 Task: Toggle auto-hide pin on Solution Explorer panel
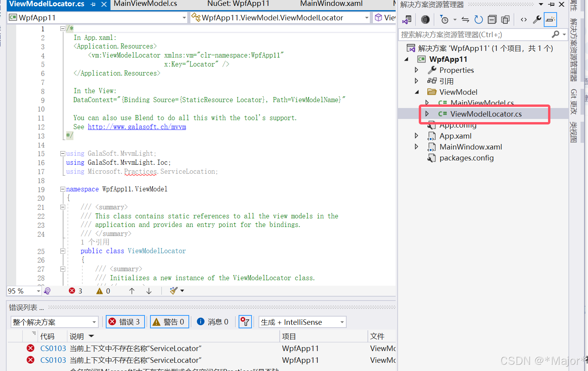pos(551,4)
